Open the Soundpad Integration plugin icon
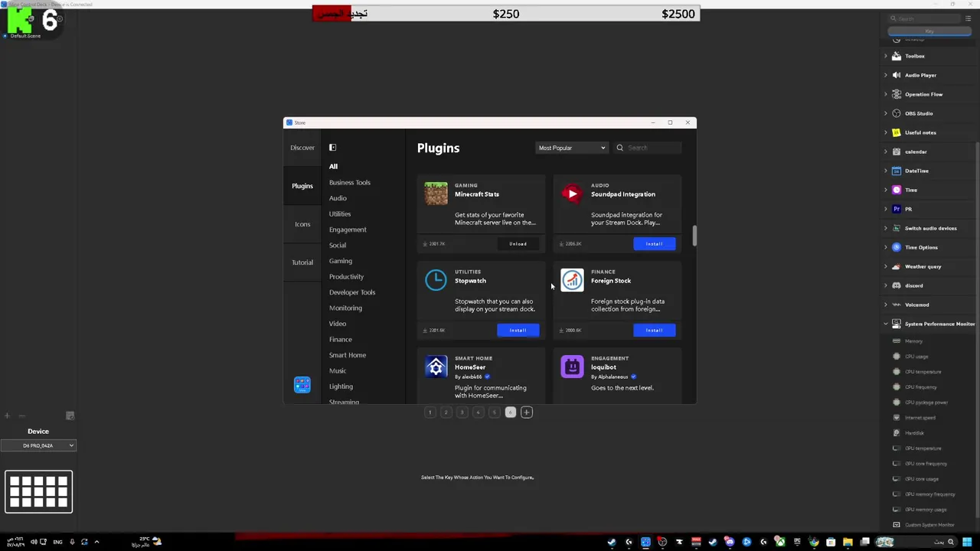The image size is (980, 551). pos(572,194)
